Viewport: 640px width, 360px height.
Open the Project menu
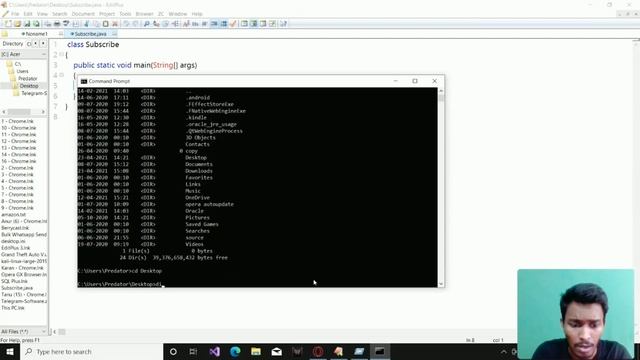tap(107, 14)
